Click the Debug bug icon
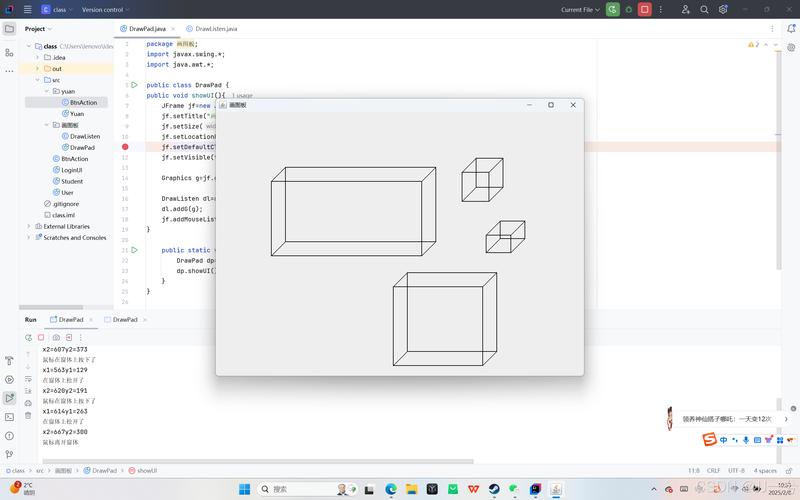The width and height of the screenshot is (800, 500). (628, 9)
